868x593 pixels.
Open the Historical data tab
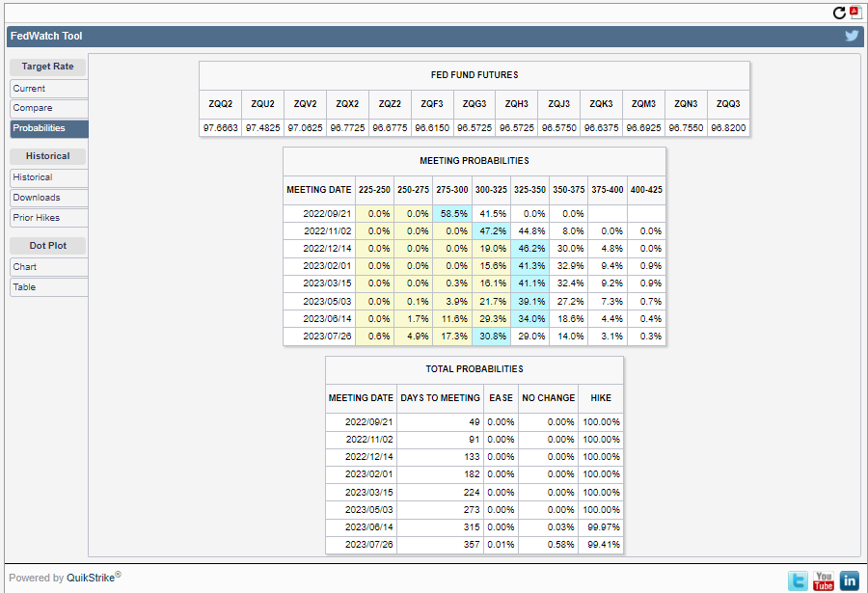[48, 177]
